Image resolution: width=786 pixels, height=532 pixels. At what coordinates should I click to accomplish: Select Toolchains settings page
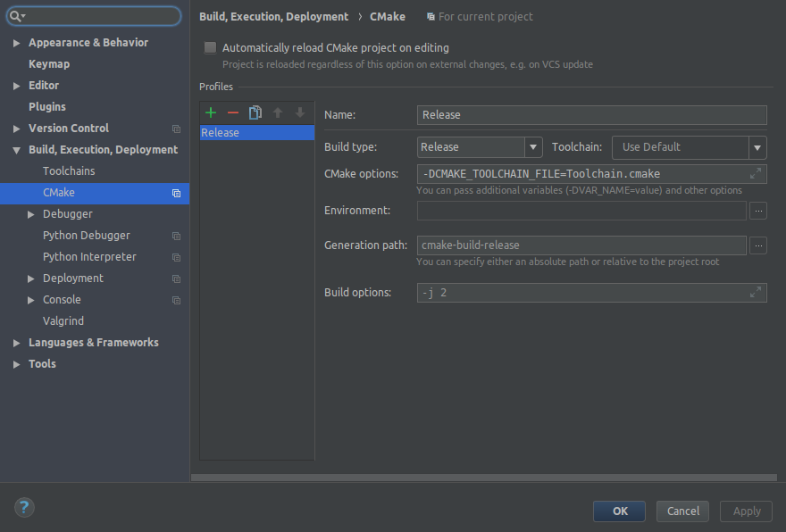click(x=69, y=170)
